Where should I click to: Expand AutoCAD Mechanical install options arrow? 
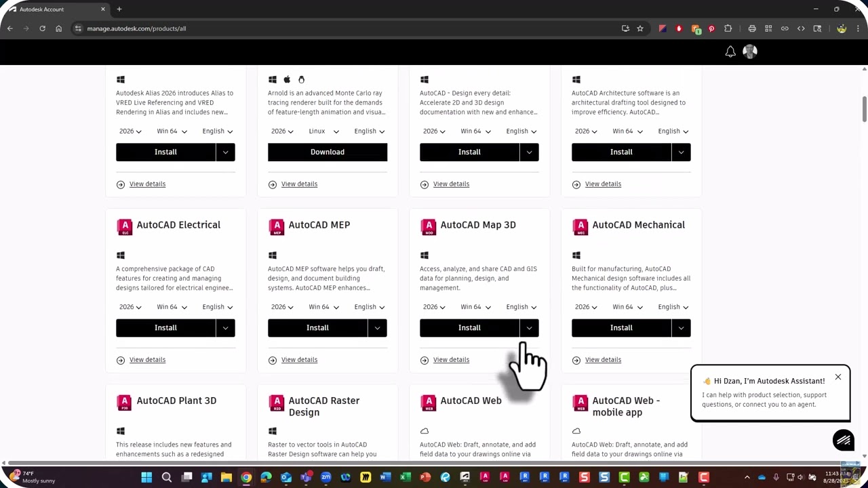point(682,328)
